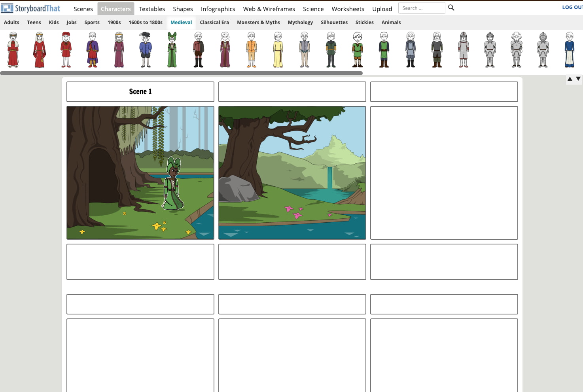Select the character in the yellow gown

click(278, 50)
